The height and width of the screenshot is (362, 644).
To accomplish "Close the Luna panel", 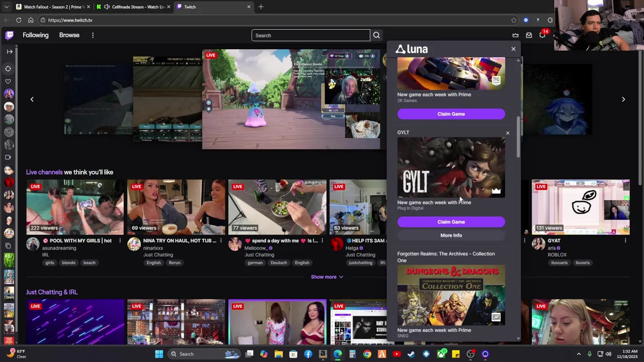I will [513, 49].
